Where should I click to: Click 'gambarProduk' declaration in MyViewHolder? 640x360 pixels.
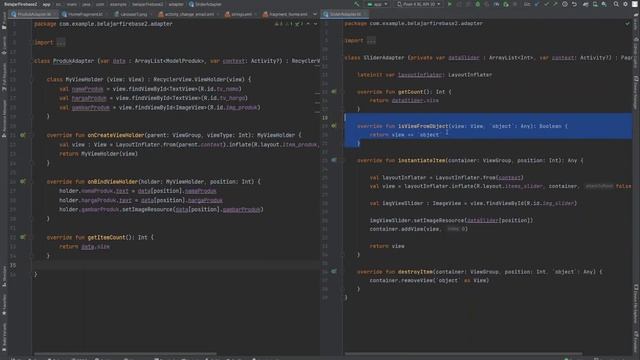pos(91,107)
